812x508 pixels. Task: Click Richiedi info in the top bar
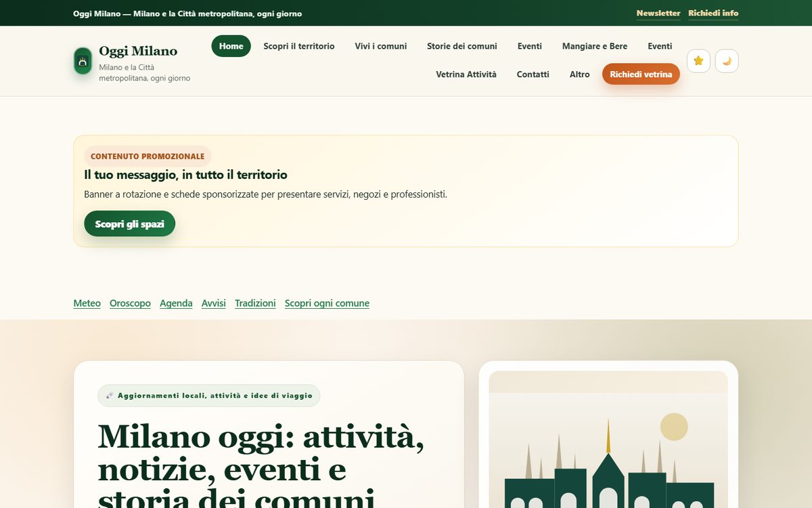(x=713, y=13)
